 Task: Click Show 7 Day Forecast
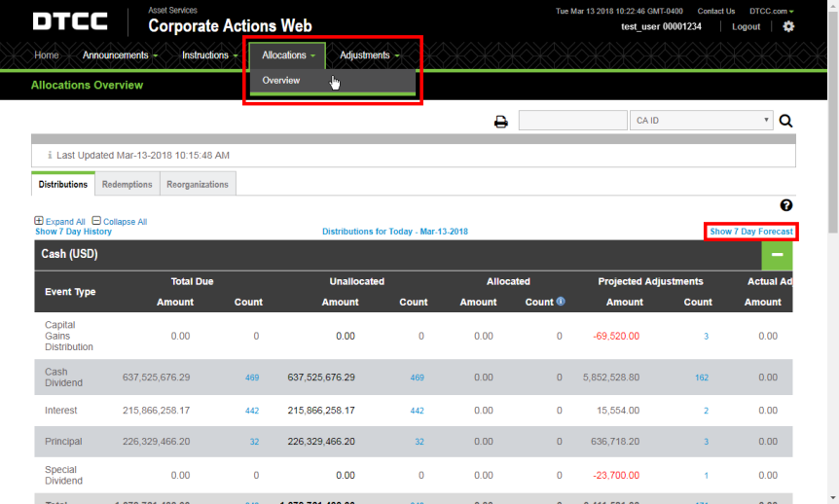751,232
